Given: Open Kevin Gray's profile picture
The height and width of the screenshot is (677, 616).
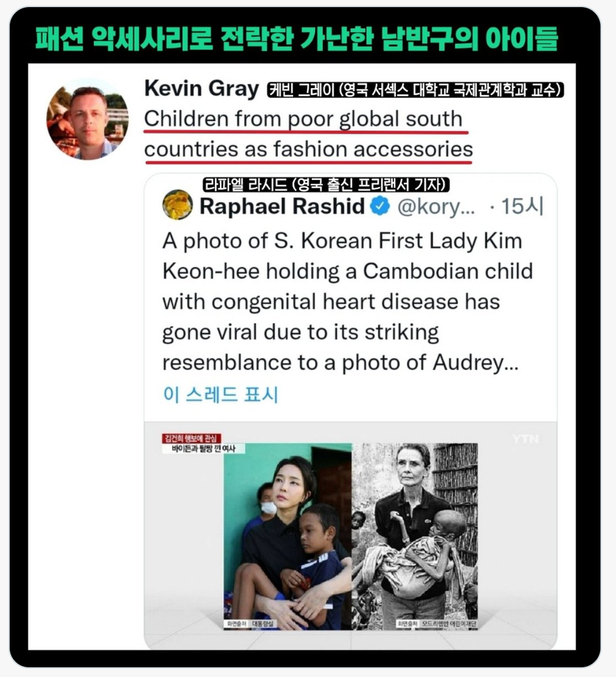Looking at the screenshot, I should 87,118.
